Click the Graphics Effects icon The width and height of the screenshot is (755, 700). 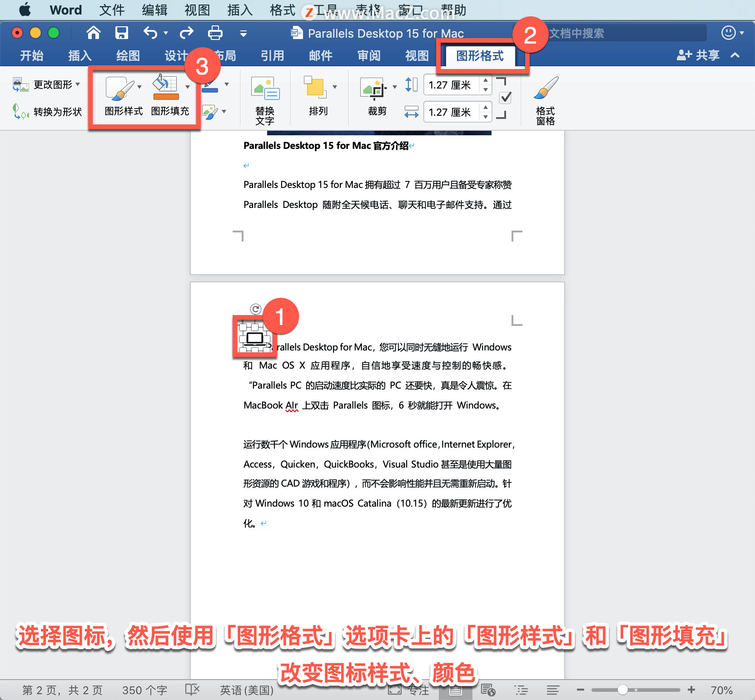point(210,112)
